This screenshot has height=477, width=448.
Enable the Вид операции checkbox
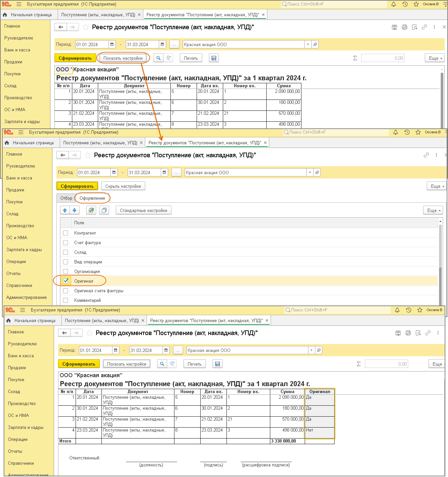point(66,262)
